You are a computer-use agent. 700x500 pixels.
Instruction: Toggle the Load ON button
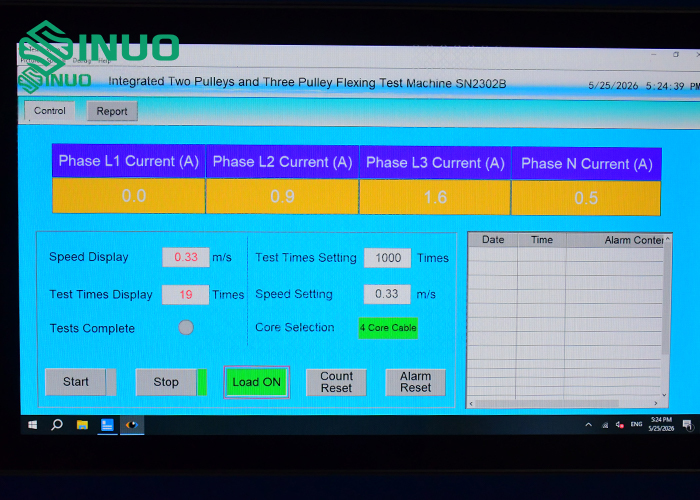click(x=256, y=382)
